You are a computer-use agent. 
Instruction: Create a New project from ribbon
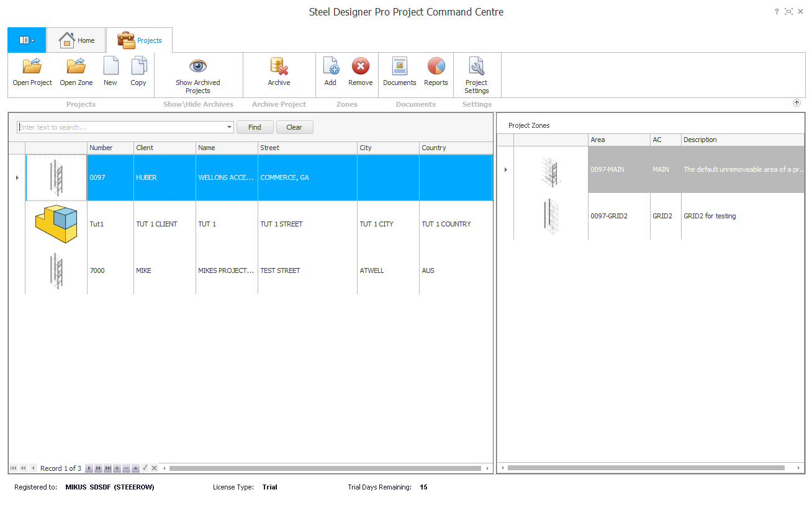point(111,66)
